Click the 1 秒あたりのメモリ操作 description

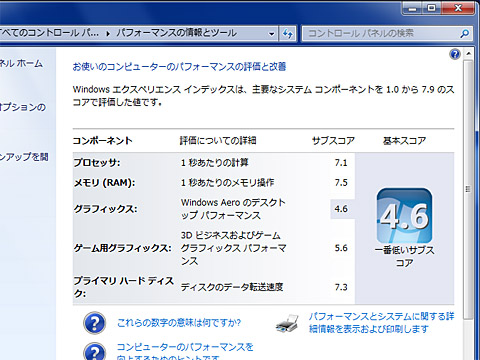(x=227, y=182)
